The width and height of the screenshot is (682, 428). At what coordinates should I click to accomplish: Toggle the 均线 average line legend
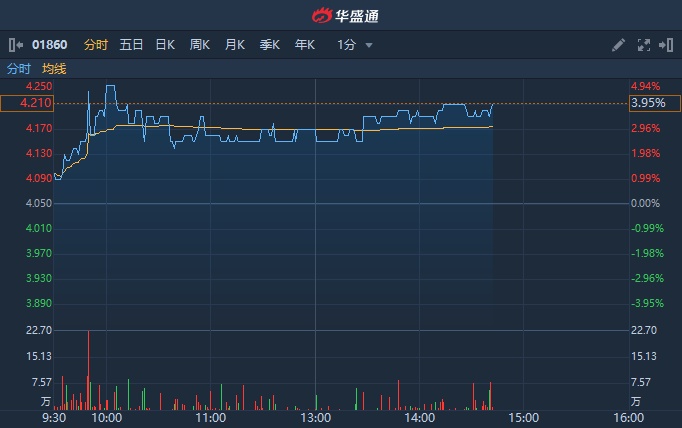54,69
